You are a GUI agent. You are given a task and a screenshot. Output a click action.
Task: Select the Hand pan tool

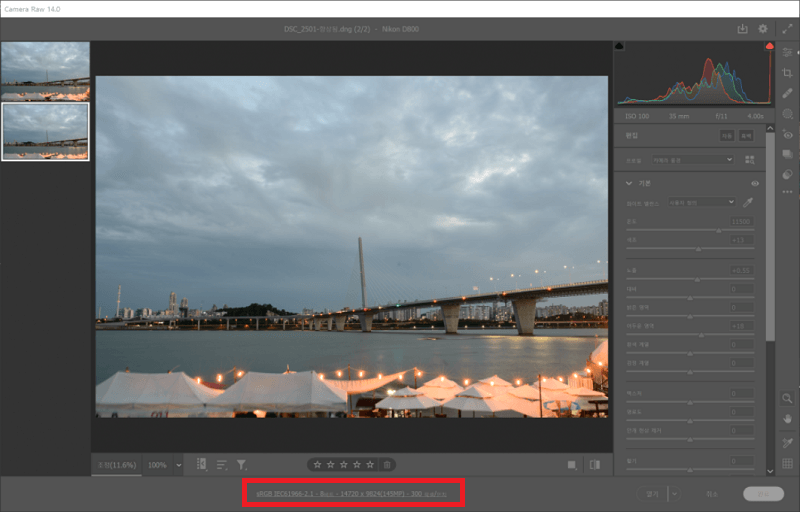(x=787, y=418)
